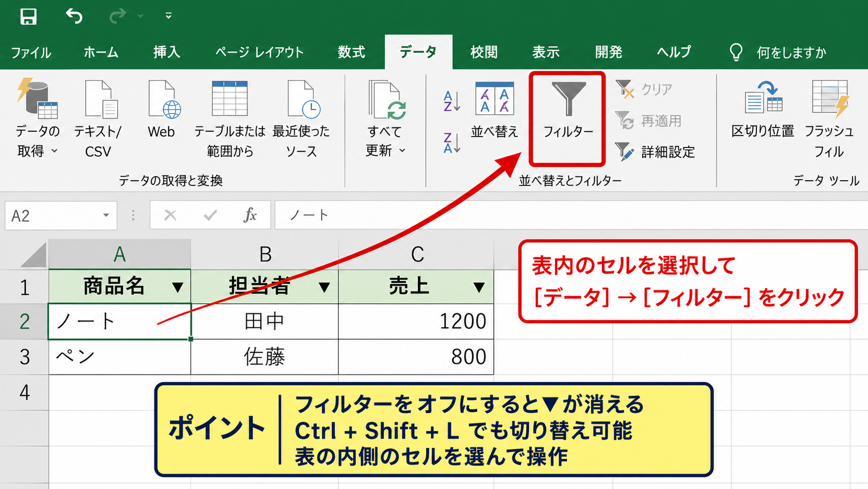The image size is (868, 489).
Task: Open the Customize Quick Access Toolbar dropdown
Action: pyautogui.click(x=168, y=16)
